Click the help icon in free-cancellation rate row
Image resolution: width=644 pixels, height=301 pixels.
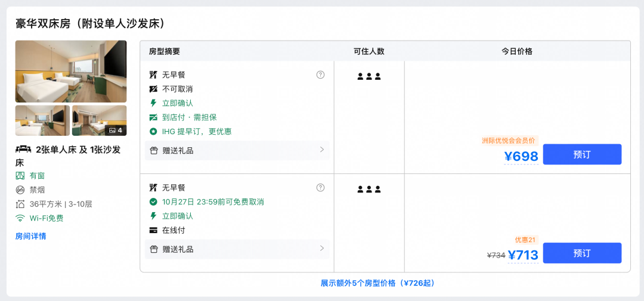(x=320, y=188)
